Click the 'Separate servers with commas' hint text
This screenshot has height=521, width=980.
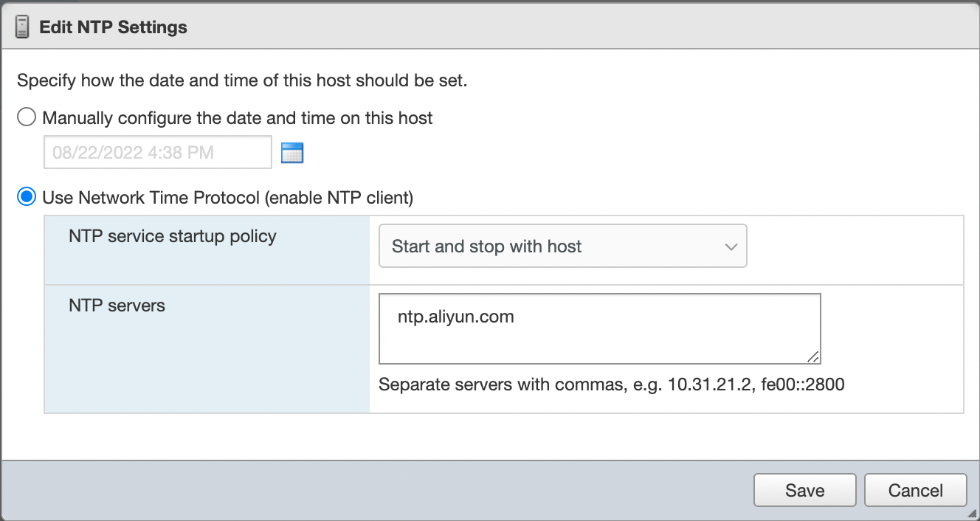click(x=611, y=384)
